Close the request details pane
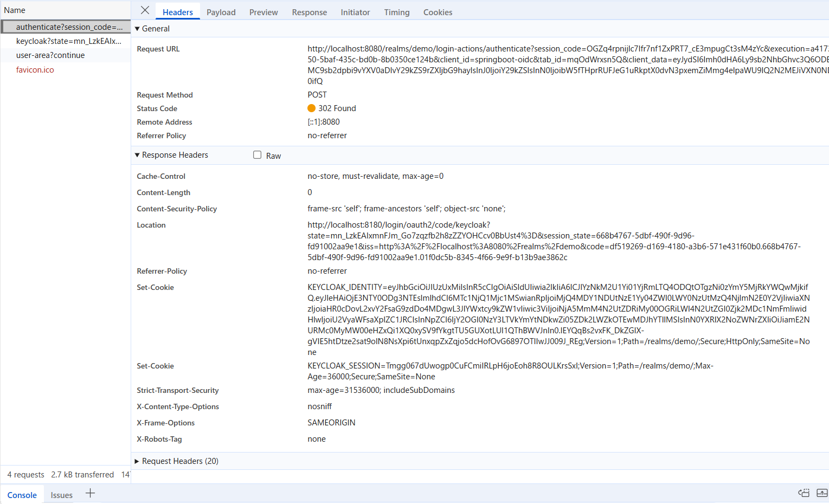The height and width of the screenshot is (504, 829). click(x=145, y=10)
